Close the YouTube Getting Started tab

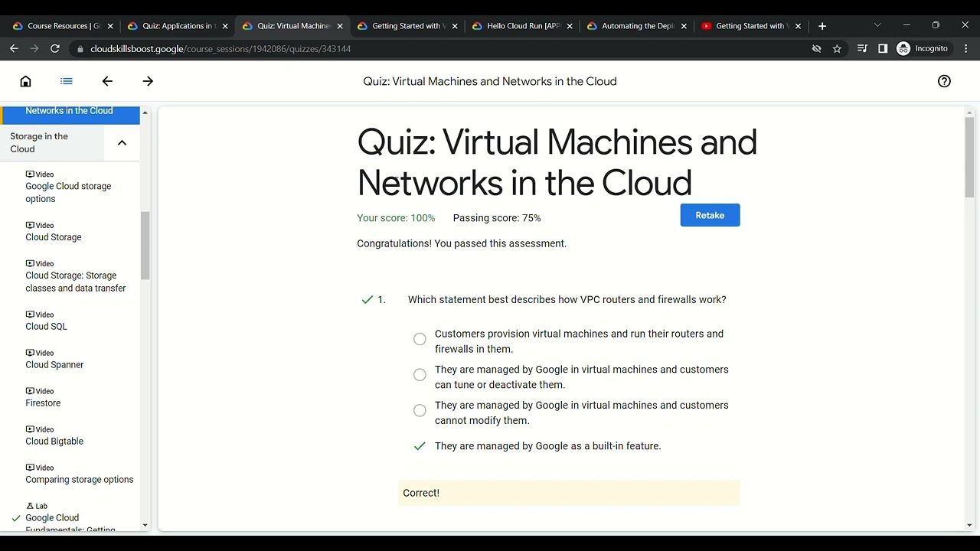pyautogui.click(x=799, y=26)
